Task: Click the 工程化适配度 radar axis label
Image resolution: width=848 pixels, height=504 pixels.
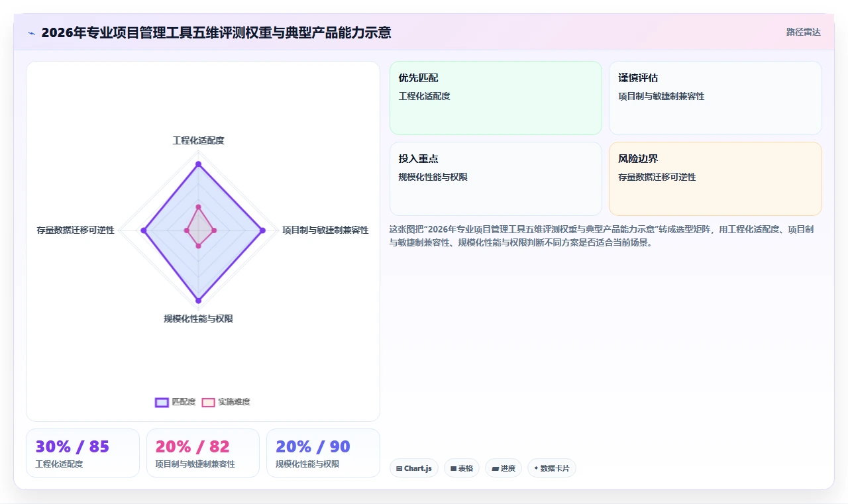Action: [x=198, y=140]
